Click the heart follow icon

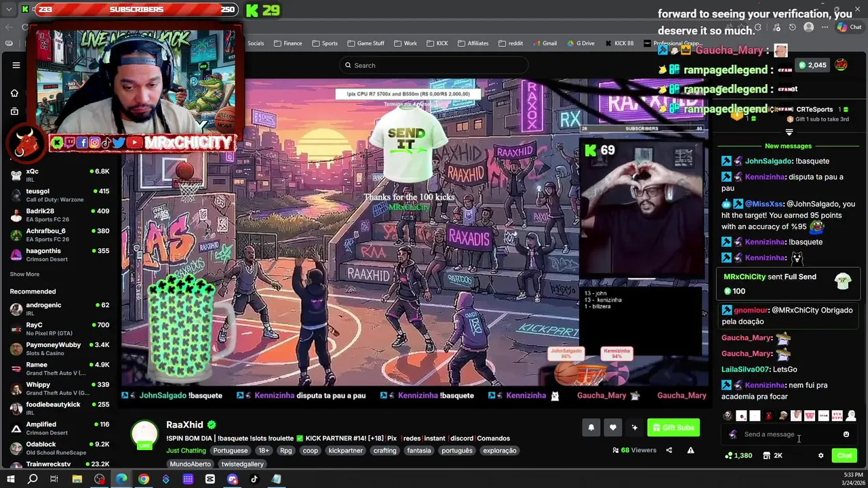click(x=613, y=428)
